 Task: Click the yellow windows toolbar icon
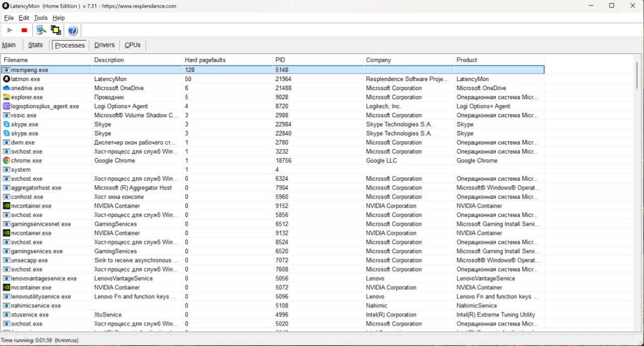[x=56, y=30]
